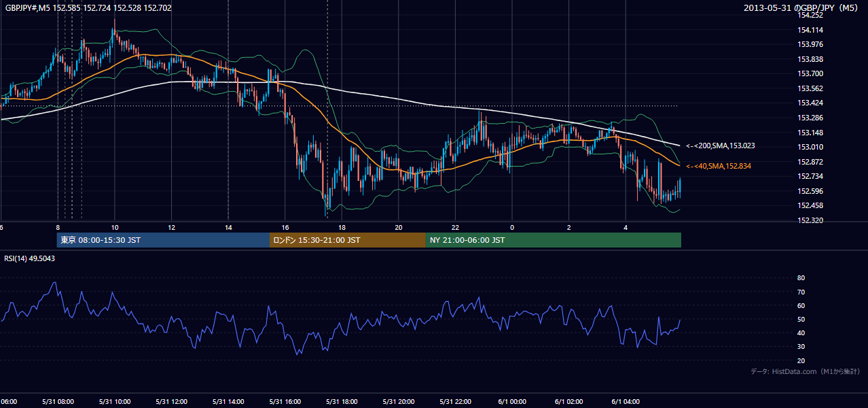868x408 pixels.
Task: Click price axis value 153.700
Action: click(810, 73)
